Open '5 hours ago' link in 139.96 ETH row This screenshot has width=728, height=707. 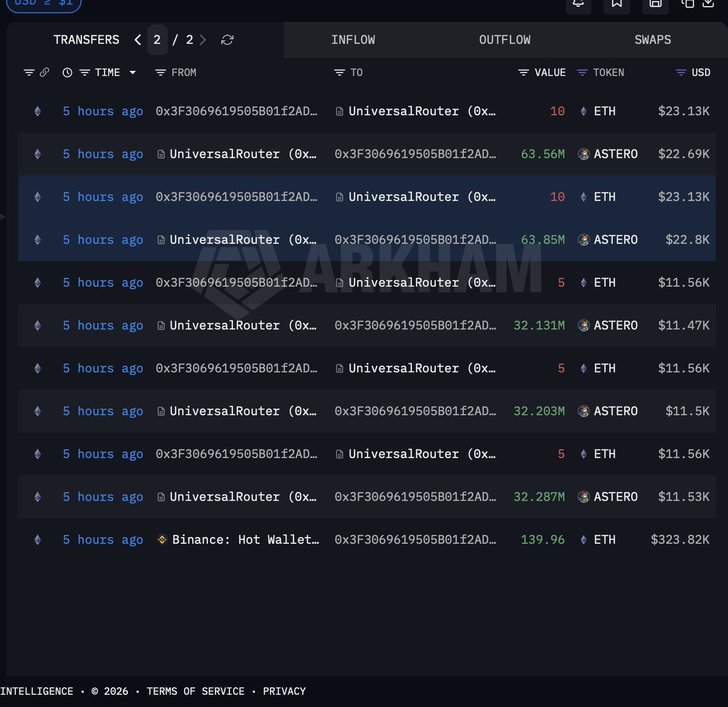[103, 540]
